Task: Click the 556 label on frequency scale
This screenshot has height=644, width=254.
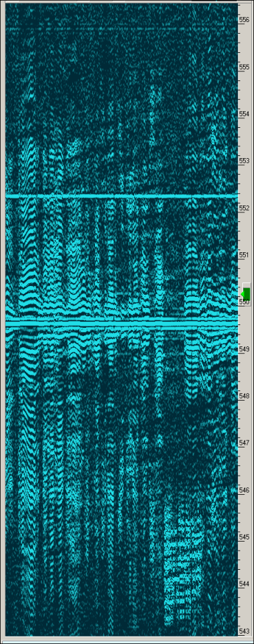Action: point(244,20)
